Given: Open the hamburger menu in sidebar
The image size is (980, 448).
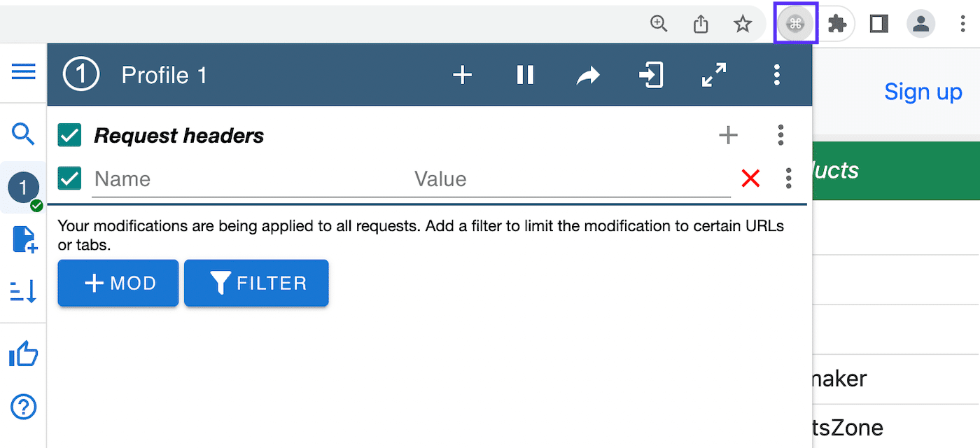Looking at the screenshot, I should pyautogui.click(x=23, y=71).
